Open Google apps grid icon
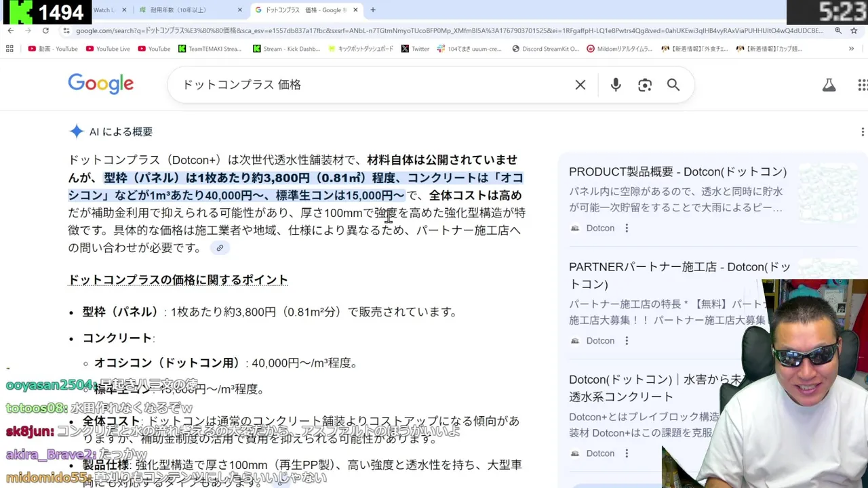Viewport: 868px width, 488px height. click(x=863, y=85)
